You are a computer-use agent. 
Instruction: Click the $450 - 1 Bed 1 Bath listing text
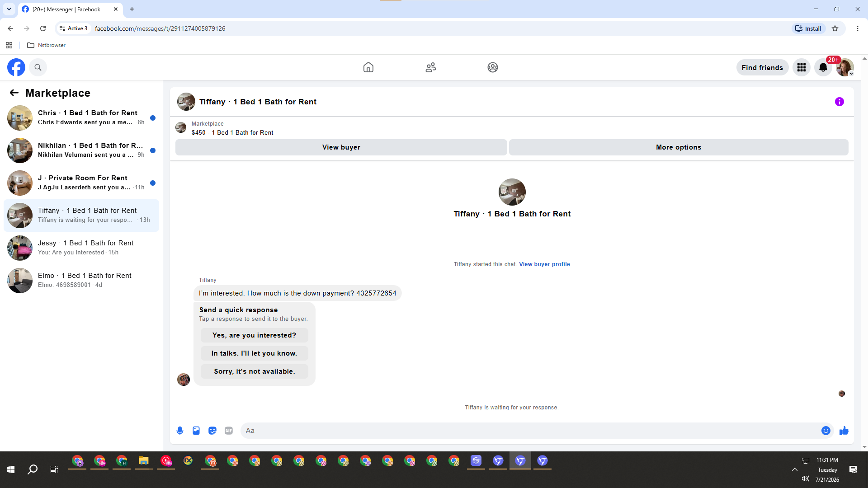click(x=232, y=132)
